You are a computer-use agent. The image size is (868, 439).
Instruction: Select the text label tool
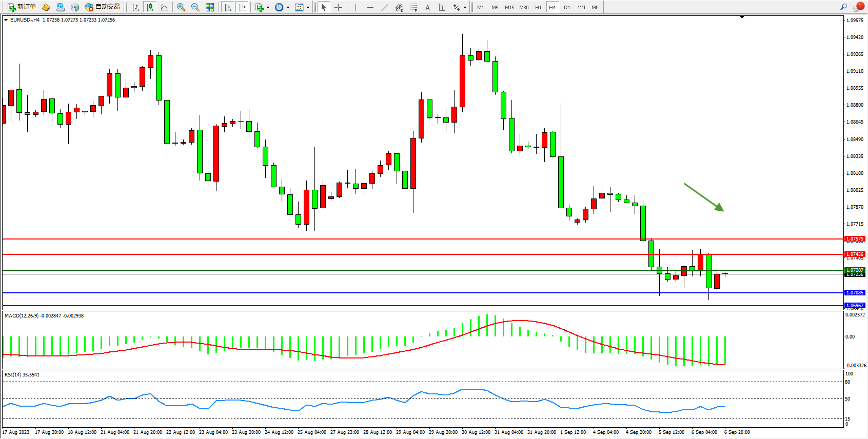point(442,7)
